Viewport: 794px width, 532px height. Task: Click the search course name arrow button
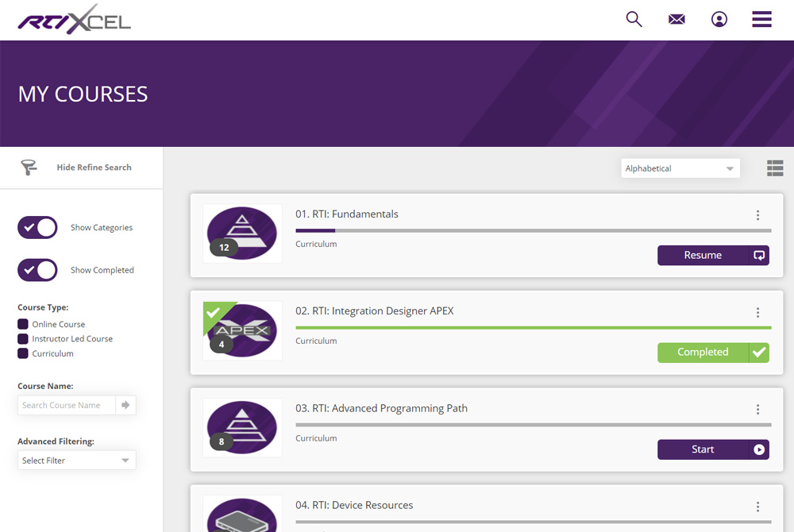click(125, 405)
